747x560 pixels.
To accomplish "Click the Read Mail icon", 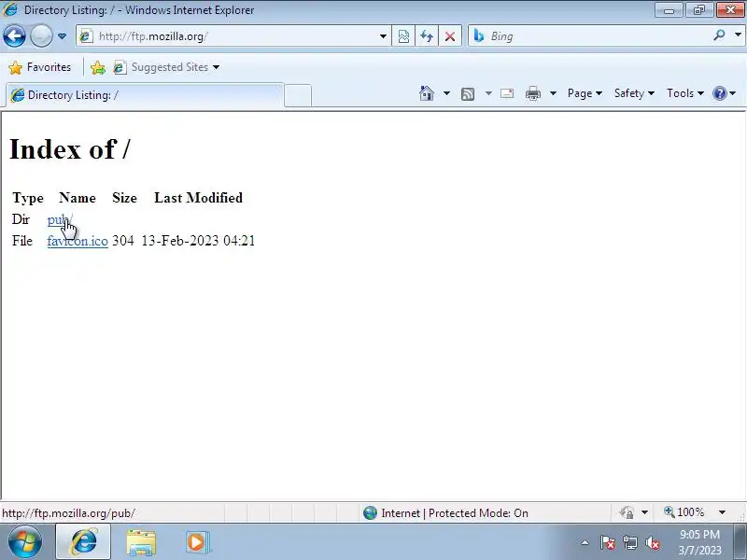I will point(507,93).
